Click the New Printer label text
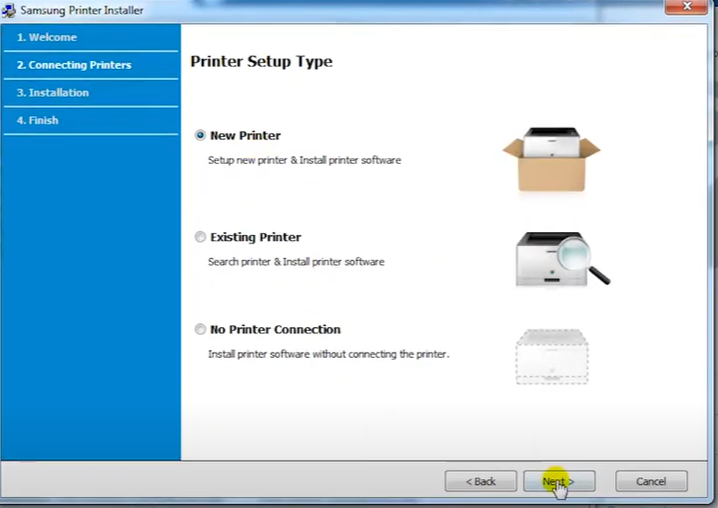 [245, 136]
